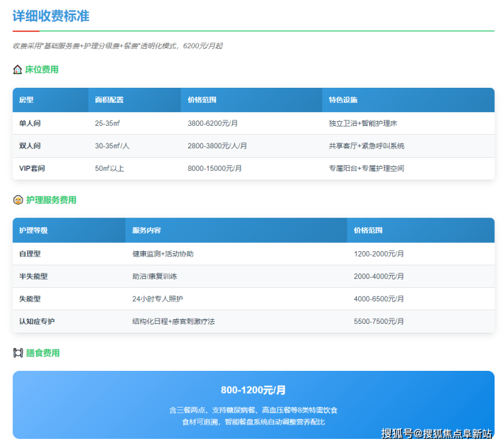Click the dining icon beside 膳食费用
This screenshot has height=445, width=504.
pyautogui.click(x=18, y=353)
